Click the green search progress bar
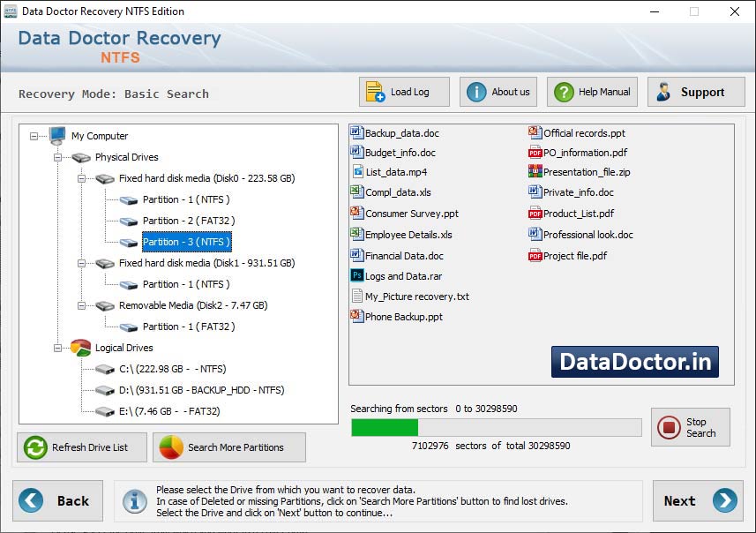756x533 pixels. [x=385, y=427]
